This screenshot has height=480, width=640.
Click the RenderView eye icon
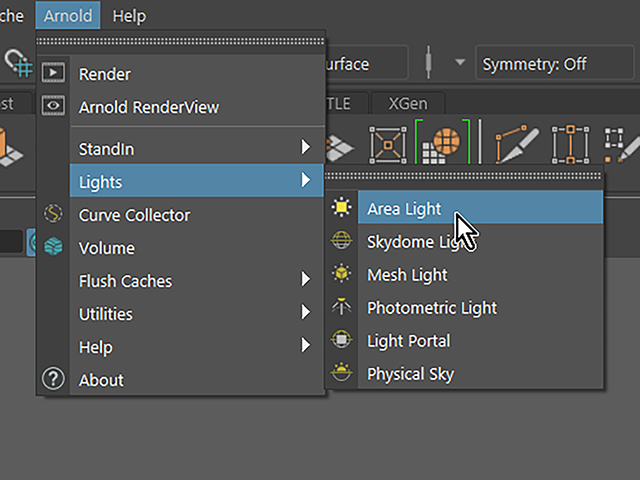(x=53, y=106)
